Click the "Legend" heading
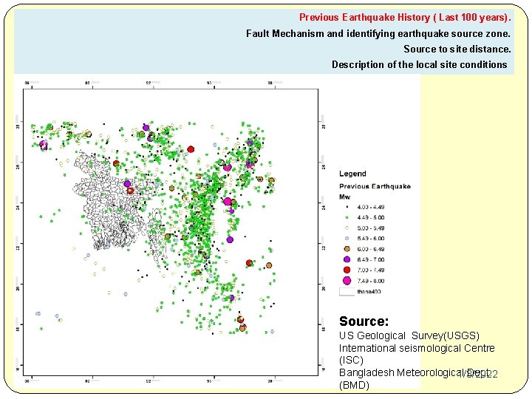The image size is (532, 399). coord(352,174)
